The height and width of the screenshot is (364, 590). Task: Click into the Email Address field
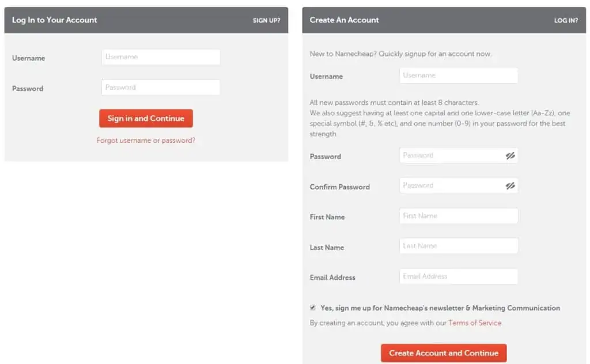[x=459, y=276]
